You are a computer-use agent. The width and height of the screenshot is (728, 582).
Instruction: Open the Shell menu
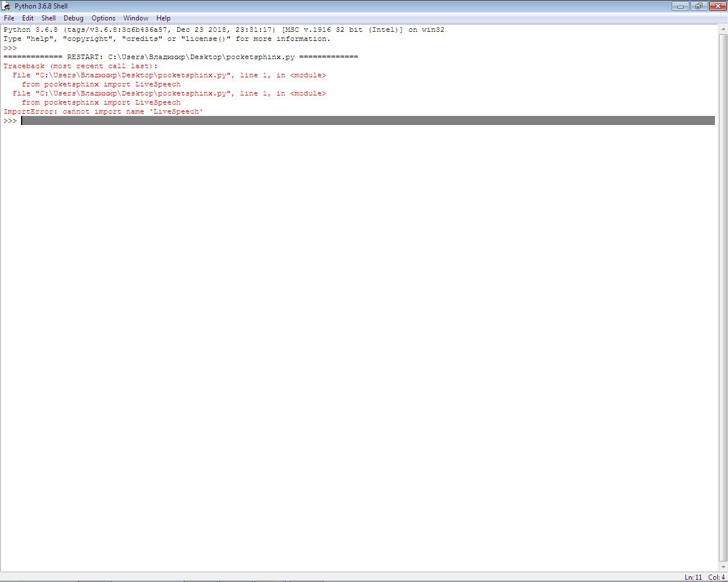[49, 18]
